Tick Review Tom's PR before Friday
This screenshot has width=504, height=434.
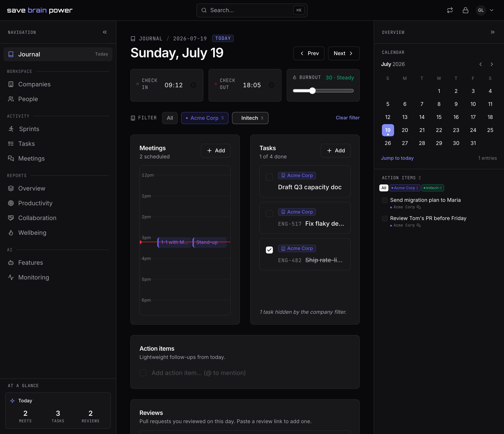[385, 219]
